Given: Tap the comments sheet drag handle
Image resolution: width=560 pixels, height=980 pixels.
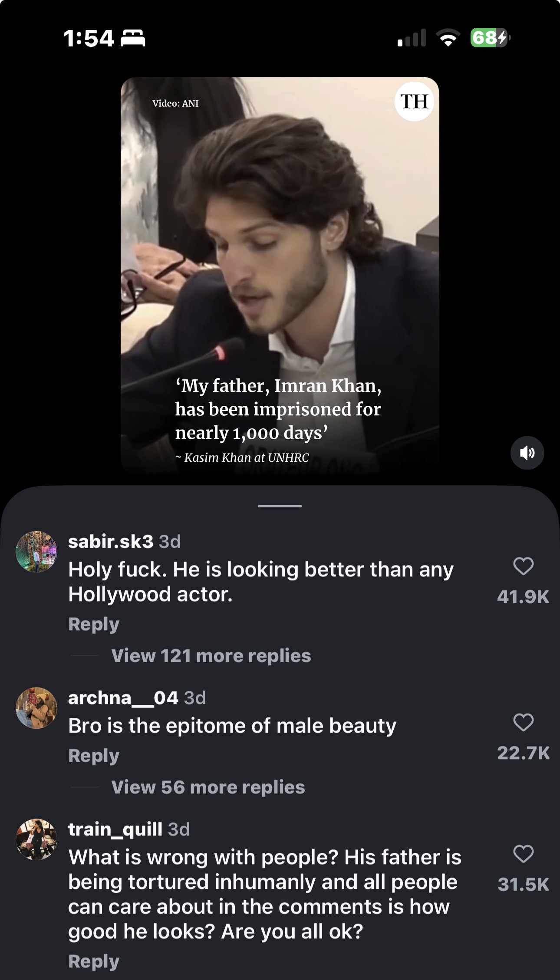Looking at the screenshot, I should click(280, 506).
